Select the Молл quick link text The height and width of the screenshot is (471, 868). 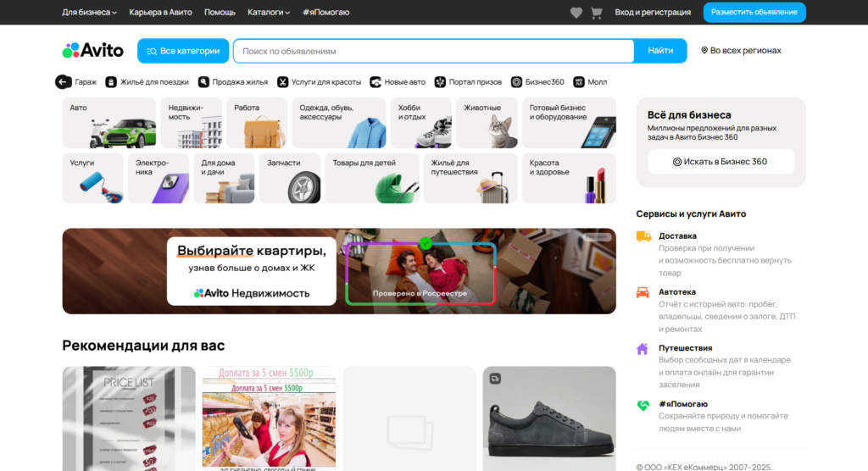[x=598, y=82]
